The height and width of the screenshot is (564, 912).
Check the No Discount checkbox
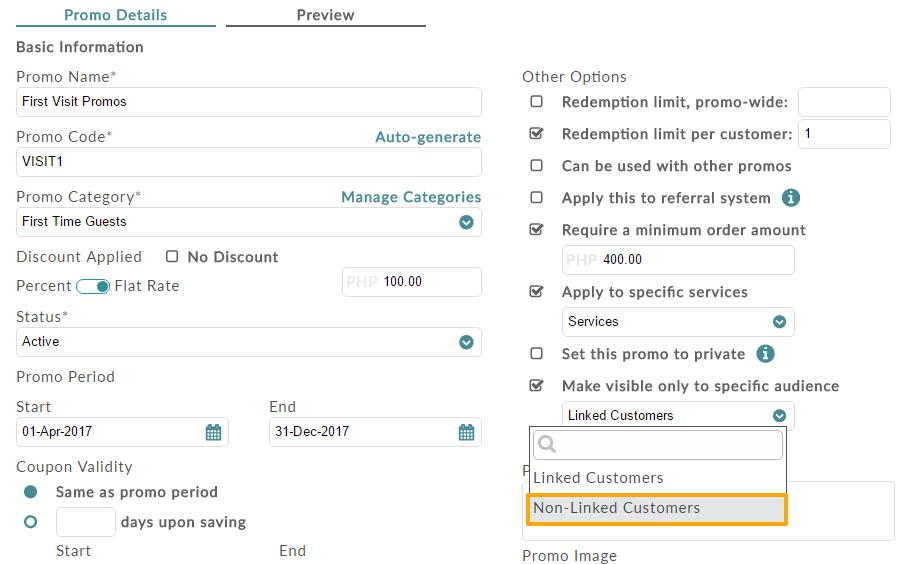[172, 256]
